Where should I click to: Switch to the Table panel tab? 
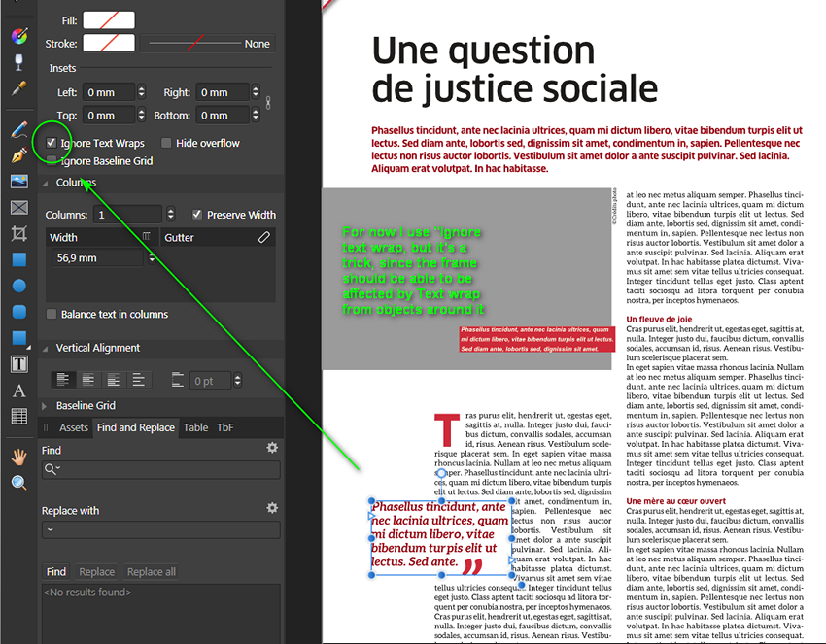click(195, 427)
